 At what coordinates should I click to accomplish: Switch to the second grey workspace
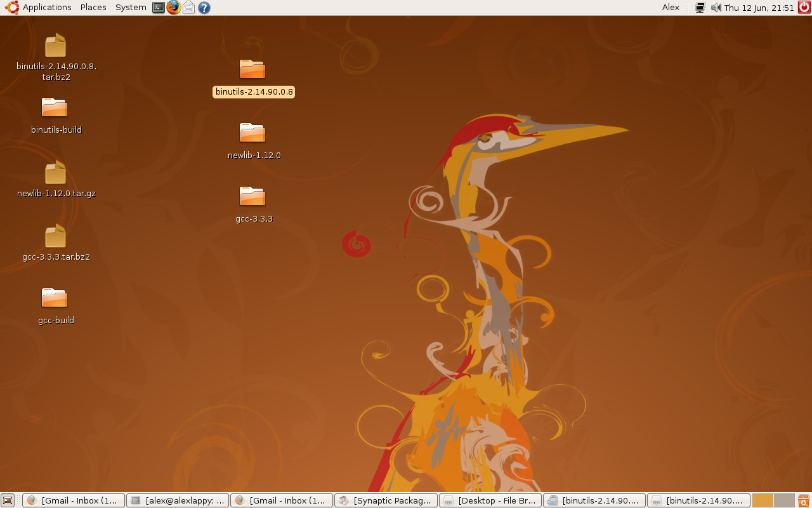click(x=784, y=500)
